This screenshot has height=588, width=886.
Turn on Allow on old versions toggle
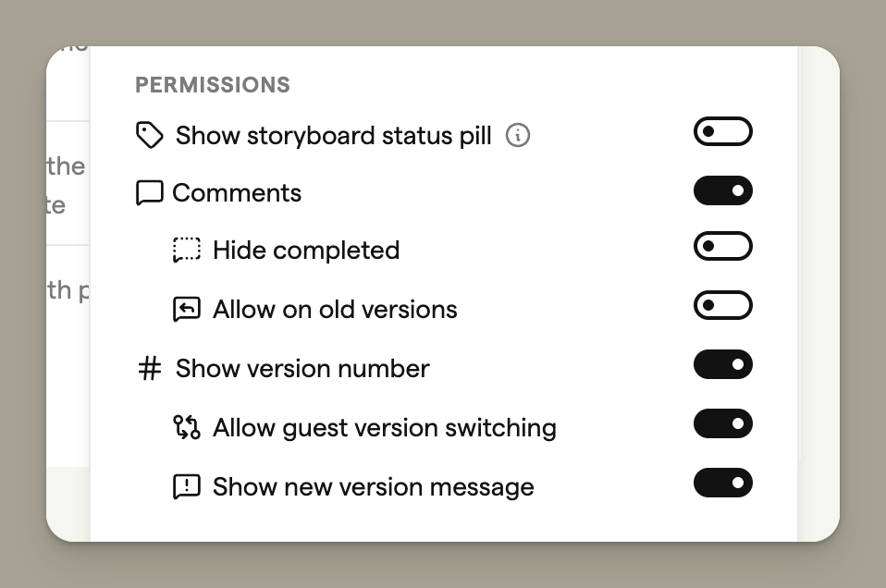point(723,305)
